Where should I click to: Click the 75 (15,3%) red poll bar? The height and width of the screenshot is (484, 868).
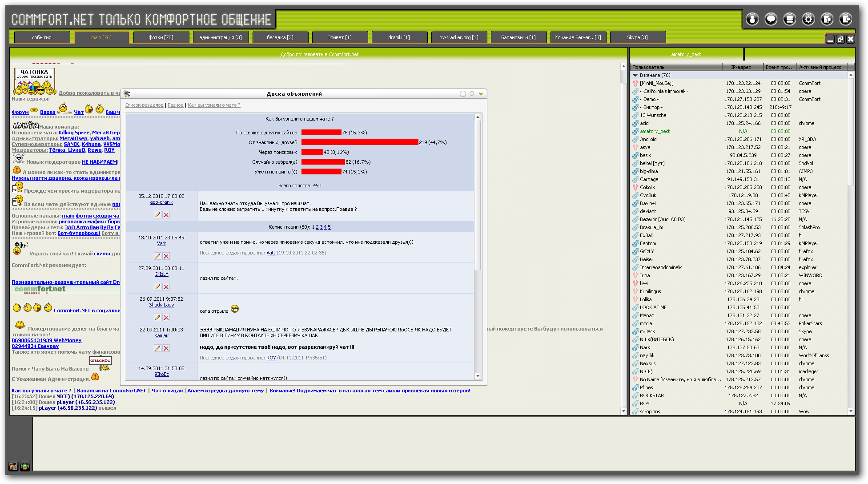[x=321, y=133]
